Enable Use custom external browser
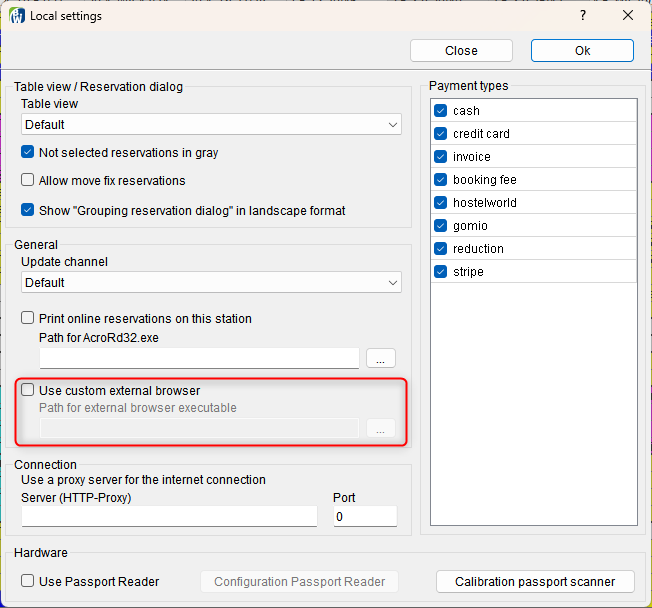Image resolution: width=652 pixels, height=608 pixels. coord(29,391)
